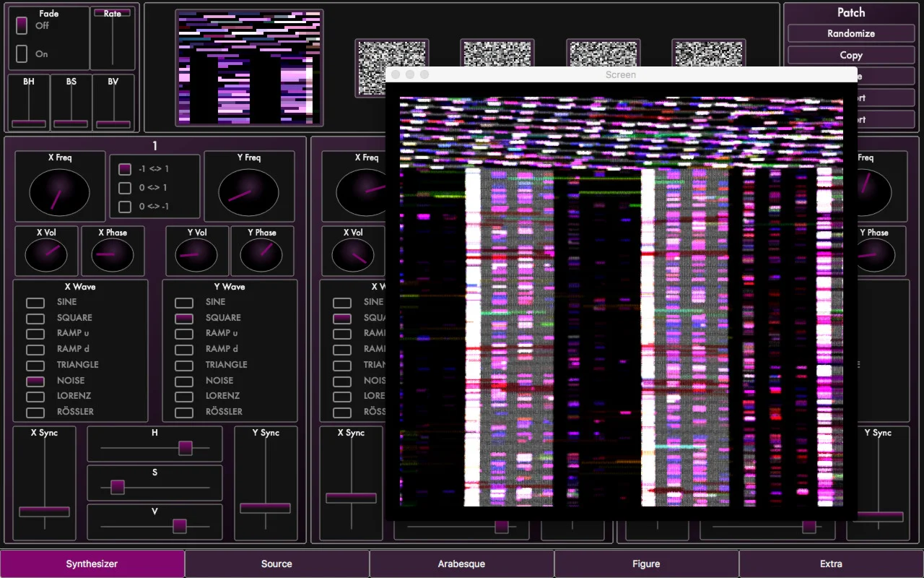The image size is (924, 578).
Task: Choose LORENZ for X Wave
Action: pyautogui.click(x=35, y=396)
